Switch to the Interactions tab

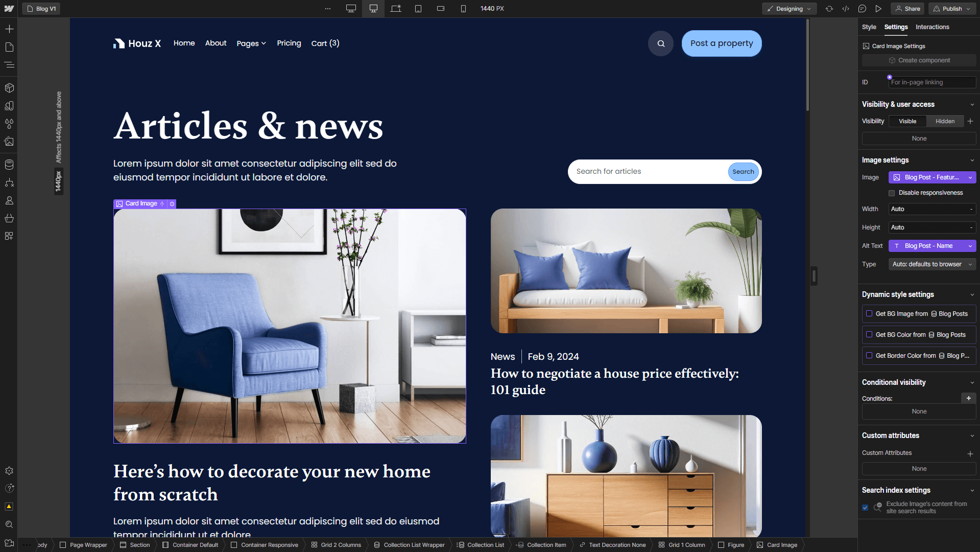coord(932,27)
